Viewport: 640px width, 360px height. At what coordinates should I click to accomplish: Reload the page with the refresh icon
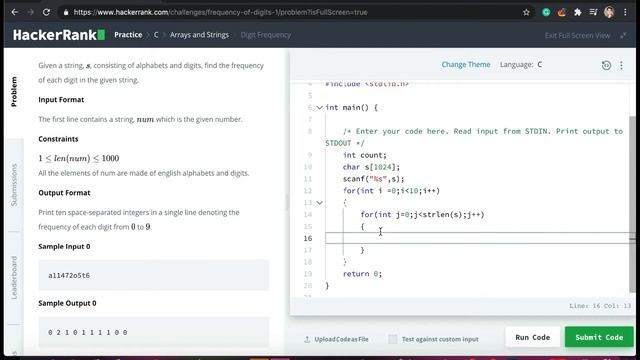coord(47,12)
